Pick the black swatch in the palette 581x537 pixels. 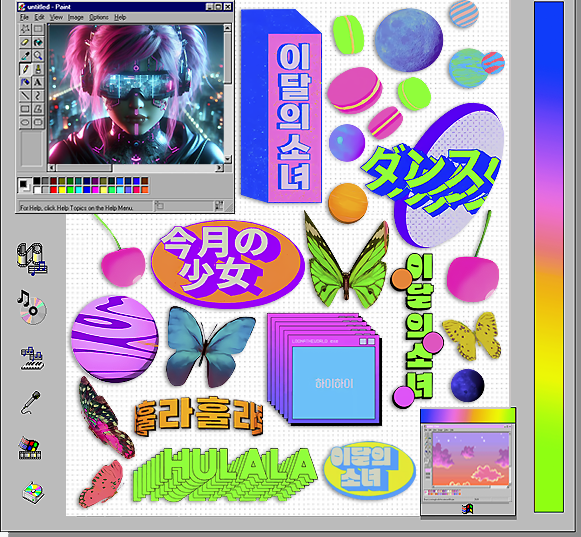(x=37, y=180)
